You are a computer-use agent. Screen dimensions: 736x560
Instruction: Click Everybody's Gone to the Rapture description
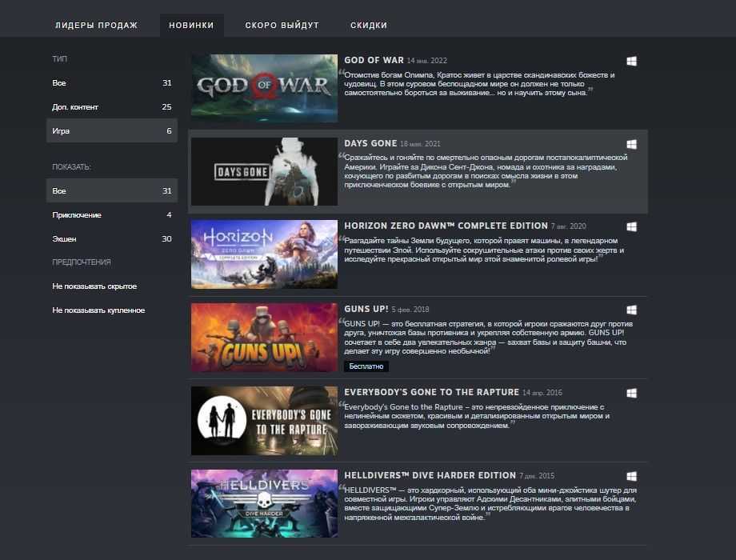[477, 416]
